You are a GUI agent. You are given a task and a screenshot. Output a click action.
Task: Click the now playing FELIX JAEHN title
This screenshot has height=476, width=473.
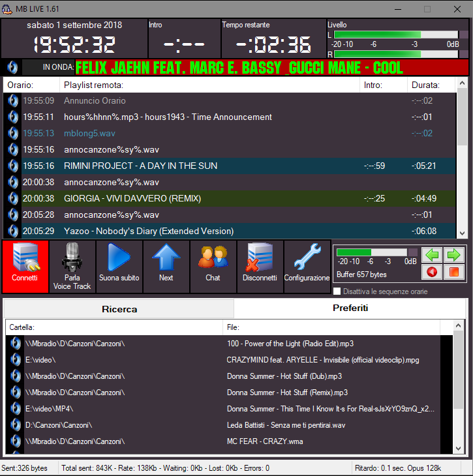[239, 67]
